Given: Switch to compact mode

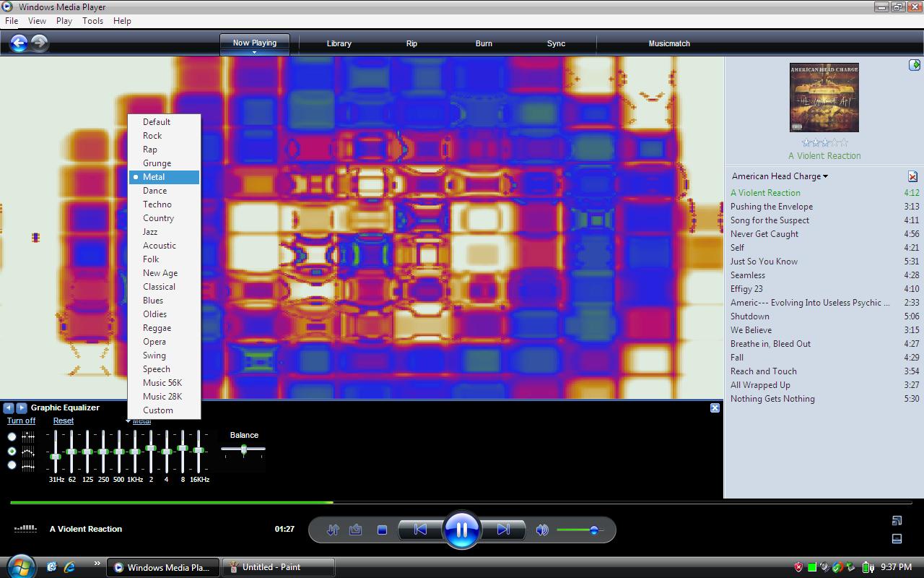Looking at the screenshot, I should pos(897,538).
